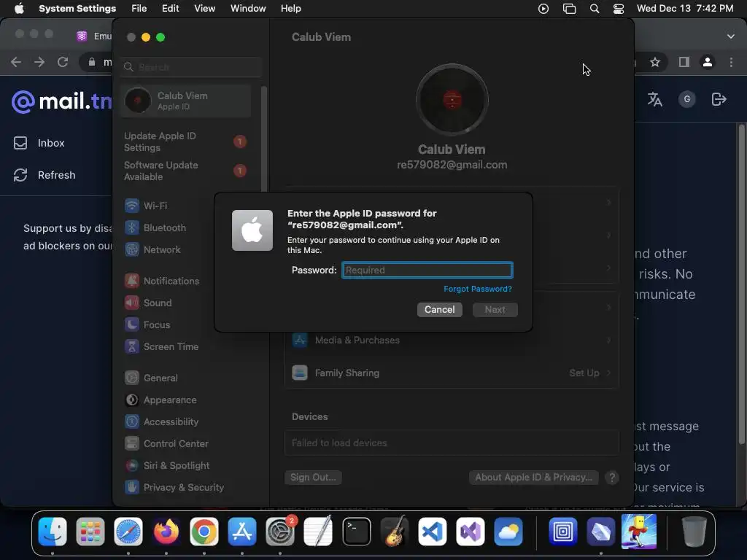Image resolution: width=747 pixels, height=560 pixels.
Task: Click Finder icon in the Dock
Action: (53, 531)
